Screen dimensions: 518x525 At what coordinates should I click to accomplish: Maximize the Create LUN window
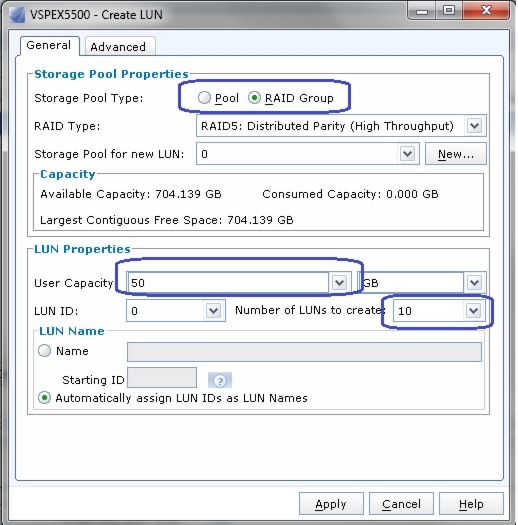pos(449,11)
